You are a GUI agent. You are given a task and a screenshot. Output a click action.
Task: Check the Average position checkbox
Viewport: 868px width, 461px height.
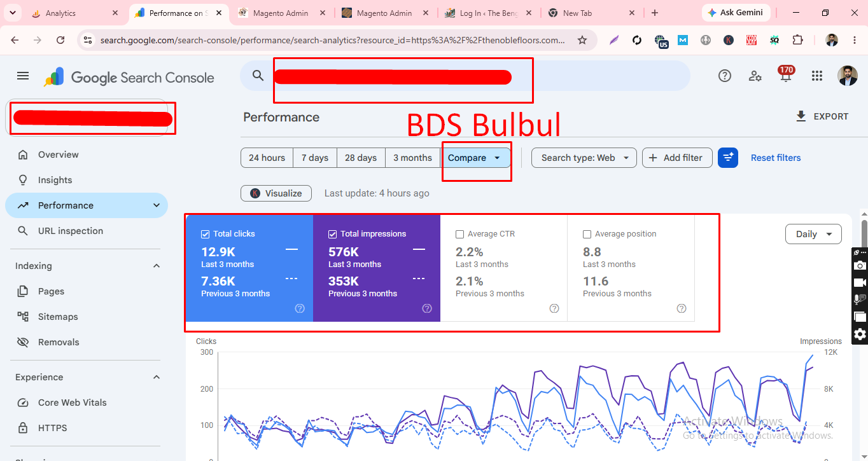click(587, 234)
